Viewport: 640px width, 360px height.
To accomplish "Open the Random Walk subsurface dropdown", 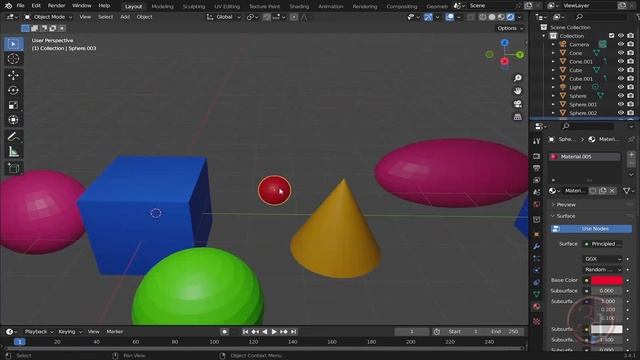I will tap(602, 269).
